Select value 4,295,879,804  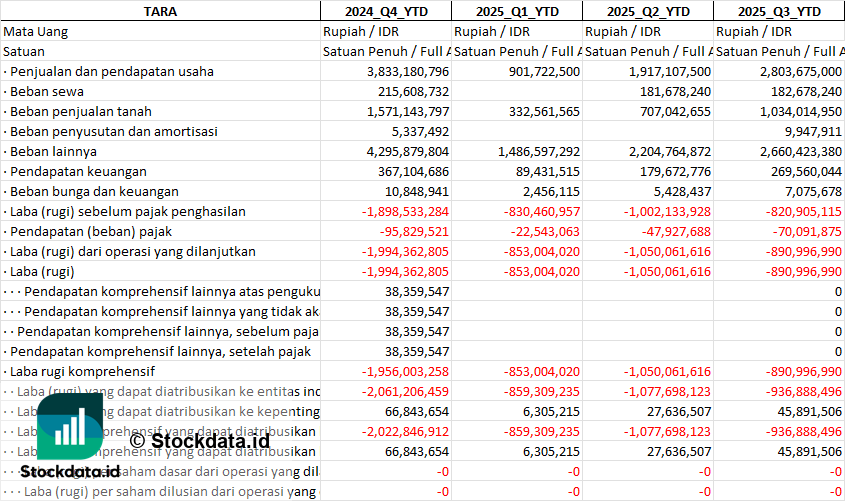[408, 151]
